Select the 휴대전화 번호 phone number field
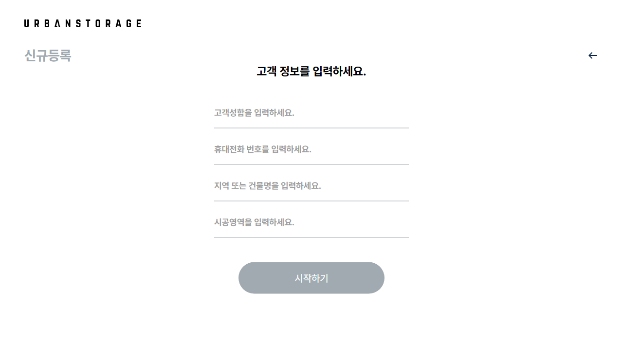The height and width of the screenshot is (364, 623). [x=311, y=149]
